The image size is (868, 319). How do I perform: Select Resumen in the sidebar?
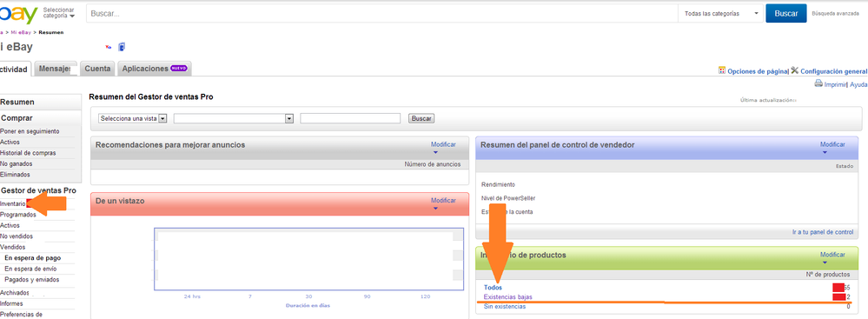click(17, 103)
